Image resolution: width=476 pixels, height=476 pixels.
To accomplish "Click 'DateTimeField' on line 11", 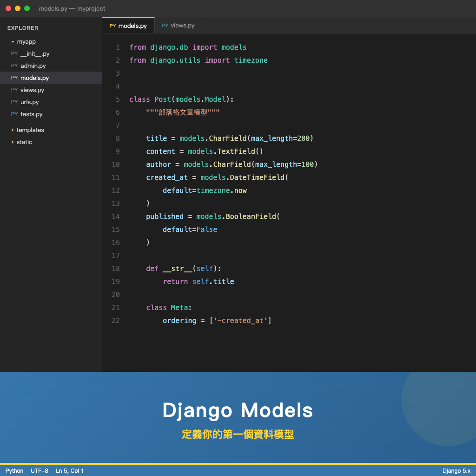I will point(257,177).
